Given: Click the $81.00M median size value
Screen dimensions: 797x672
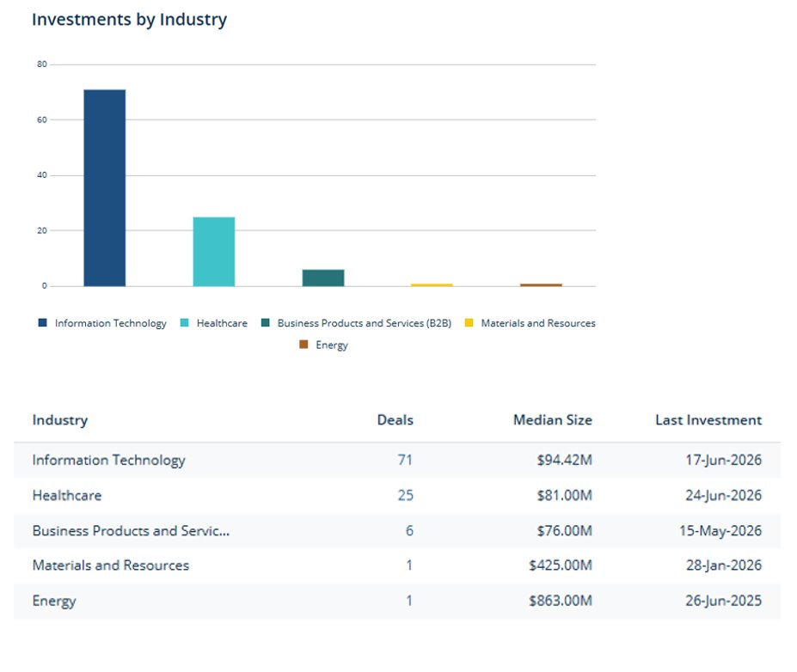Looking at the screenshot, I should pyautogui.click(x=565, y=495).
